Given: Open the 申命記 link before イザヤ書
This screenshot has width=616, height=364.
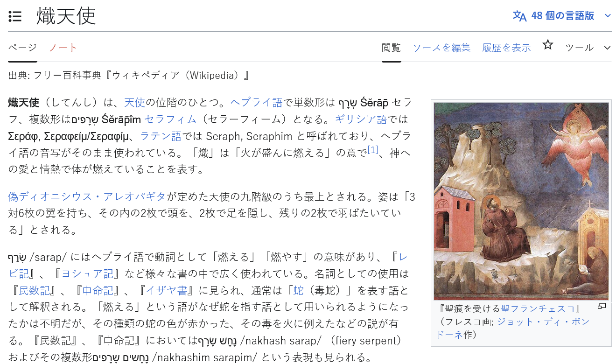Looking at the screenshot, I should [x=98, y=290].
